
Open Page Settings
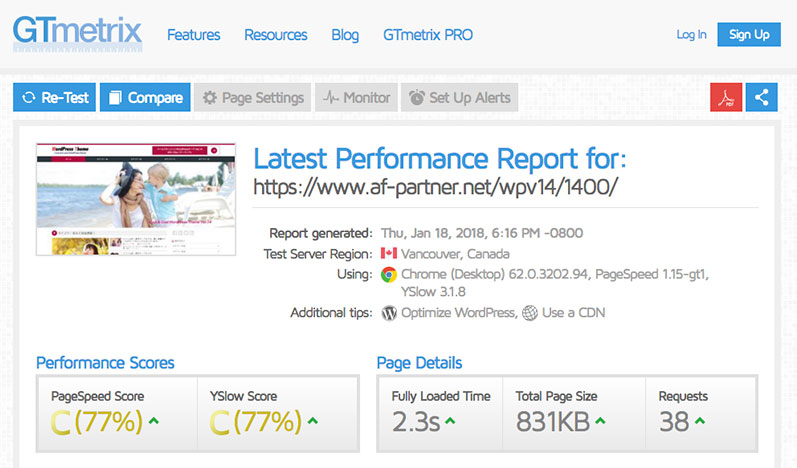[x=253, y=97]
